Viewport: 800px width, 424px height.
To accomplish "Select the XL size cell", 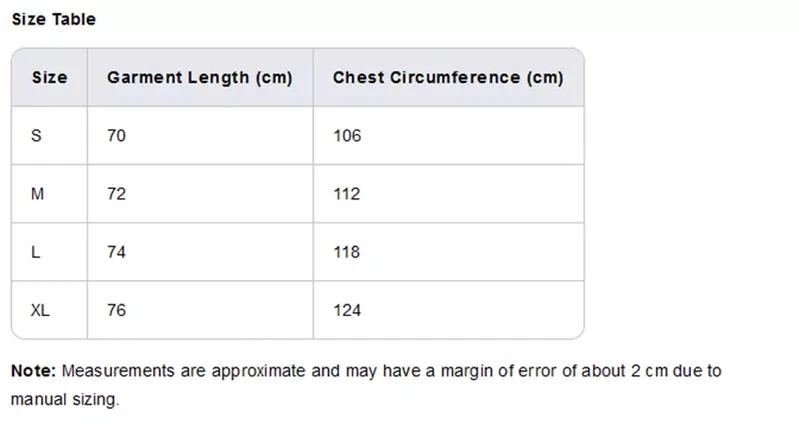I will click(x=40, y=311).
